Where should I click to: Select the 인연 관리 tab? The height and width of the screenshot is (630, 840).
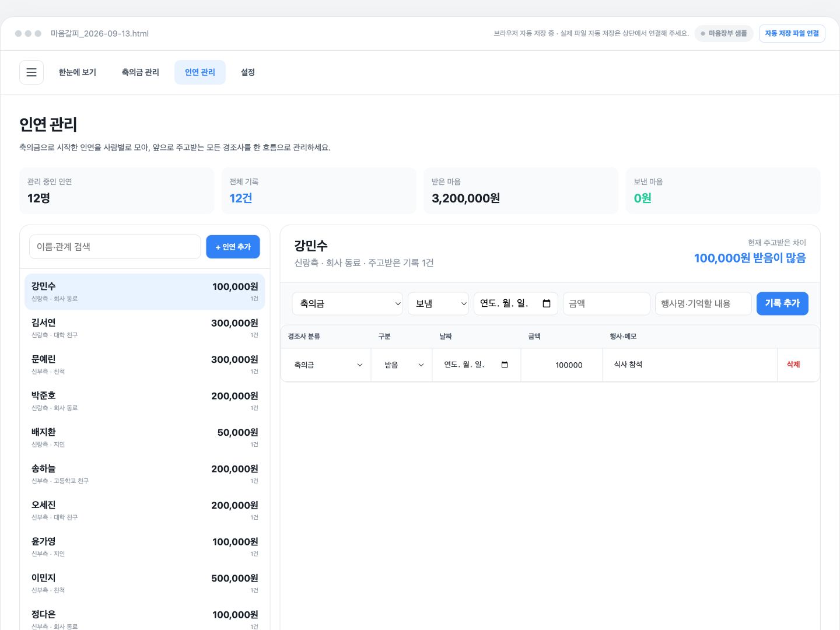(x=200, y=72)
